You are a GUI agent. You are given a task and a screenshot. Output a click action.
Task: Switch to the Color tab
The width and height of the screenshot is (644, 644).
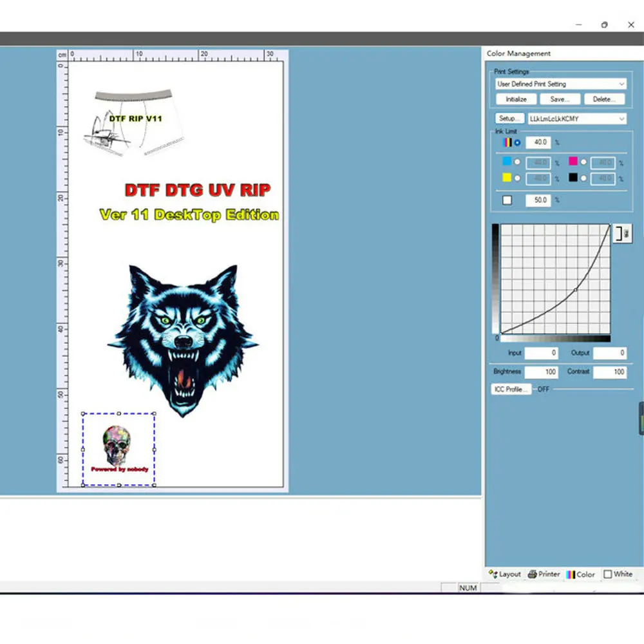pos(580,574)
